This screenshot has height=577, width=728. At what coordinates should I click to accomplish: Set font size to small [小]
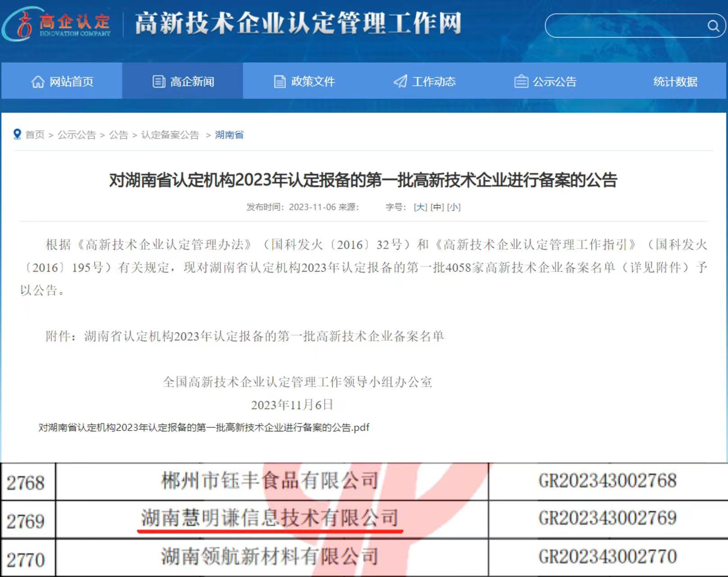(454, 207)
